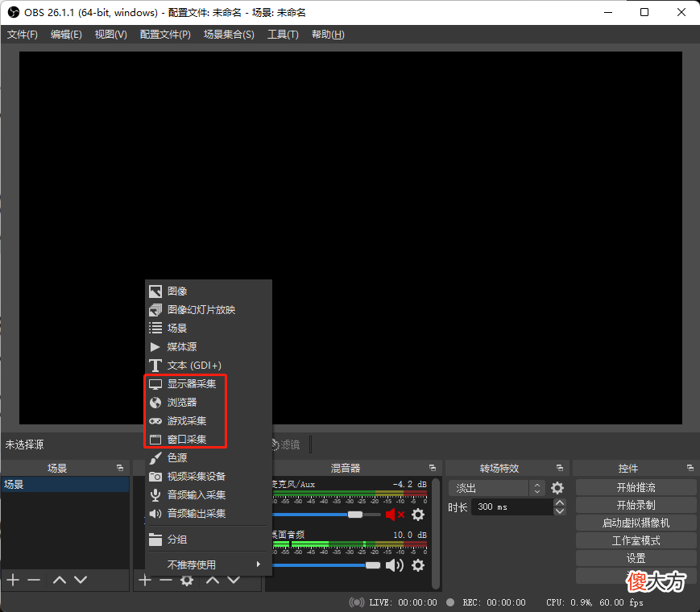Screen dimensions: 700x612
Task: Click the 游戏采集 gamepad icon
Action: point(155,421)
